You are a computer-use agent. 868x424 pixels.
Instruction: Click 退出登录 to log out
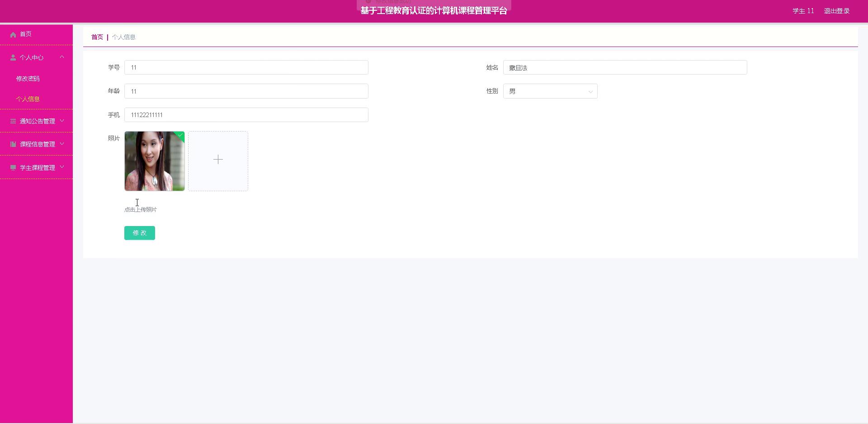[836, 11]
